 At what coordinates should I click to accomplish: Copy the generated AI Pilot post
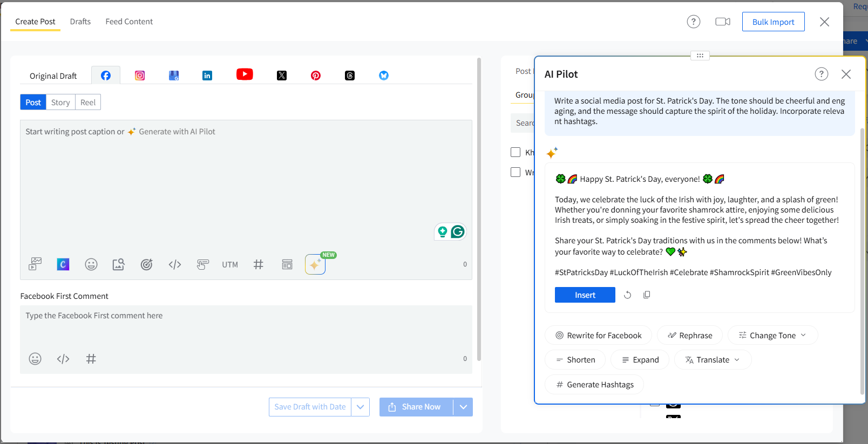point(647,295)
